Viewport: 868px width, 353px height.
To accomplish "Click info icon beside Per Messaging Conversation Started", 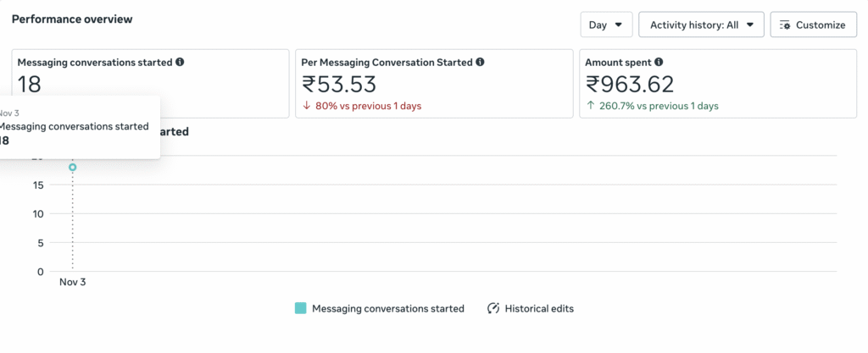I will [481, 63].
